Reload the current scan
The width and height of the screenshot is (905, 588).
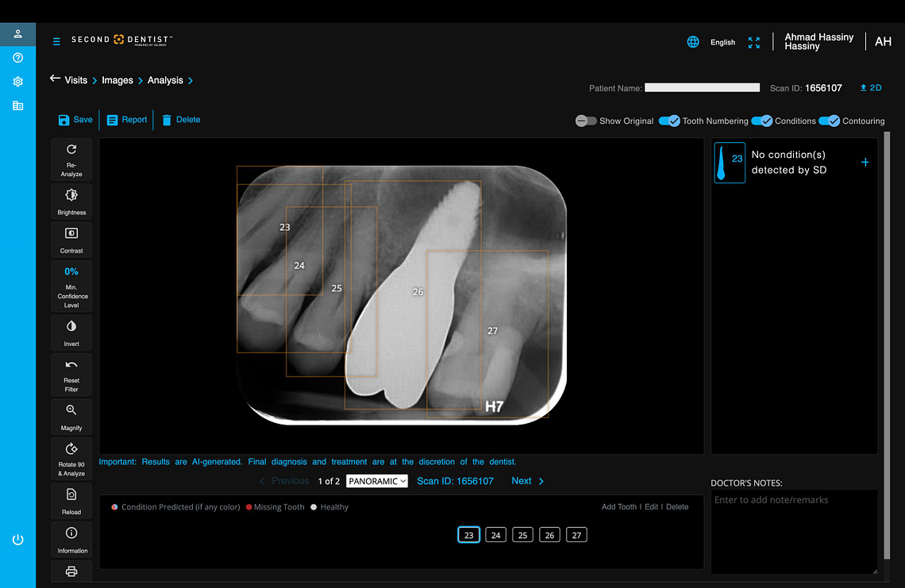pos(71,500)
